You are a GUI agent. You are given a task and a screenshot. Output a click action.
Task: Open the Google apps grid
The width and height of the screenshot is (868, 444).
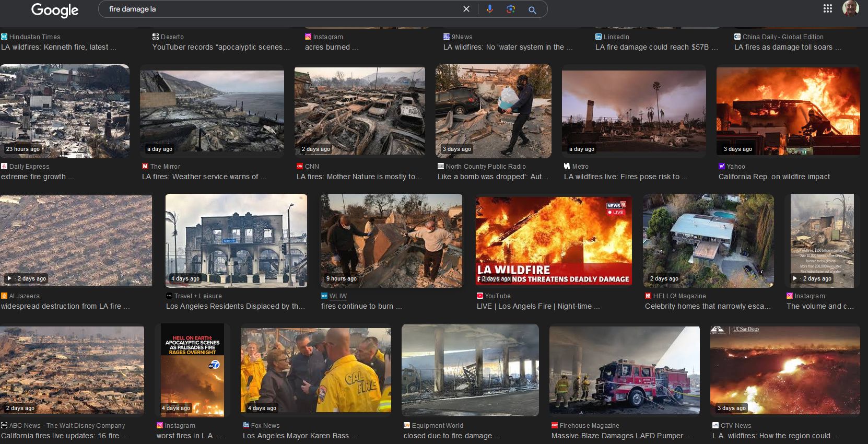(827, 8)
